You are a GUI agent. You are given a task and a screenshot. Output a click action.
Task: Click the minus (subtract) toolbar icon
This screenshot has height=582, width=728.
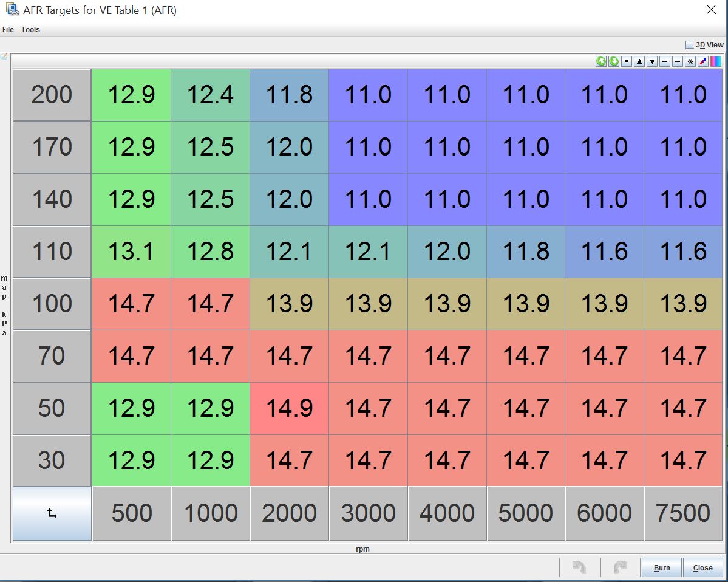[x=665, y=61]
